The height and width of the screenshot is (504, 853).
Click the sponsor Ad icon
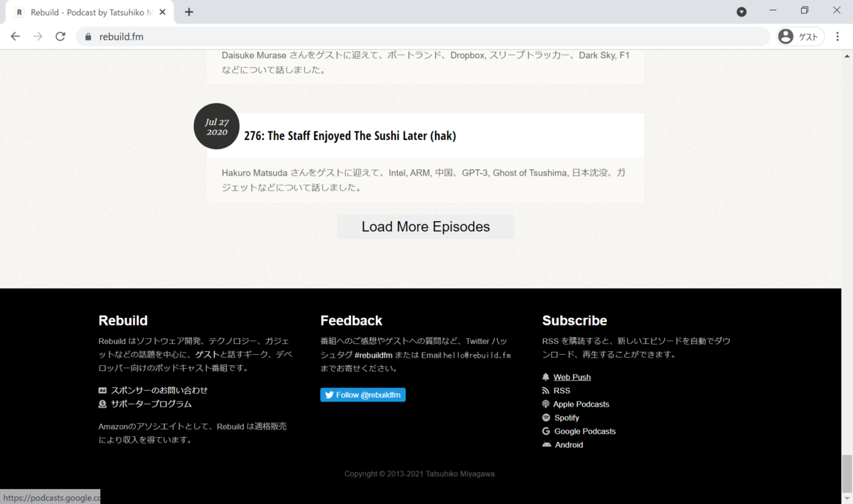pos(102,390)
